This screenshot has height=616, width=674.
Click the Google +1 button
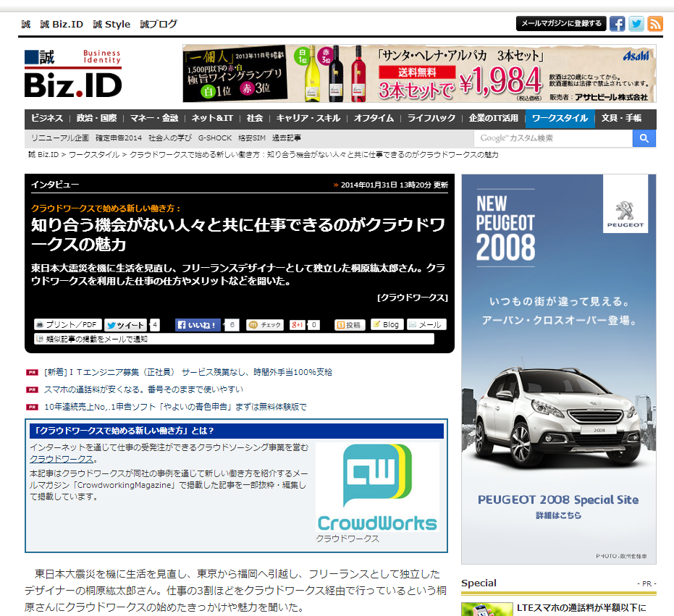pyautogui.click(x=297, y=325)
